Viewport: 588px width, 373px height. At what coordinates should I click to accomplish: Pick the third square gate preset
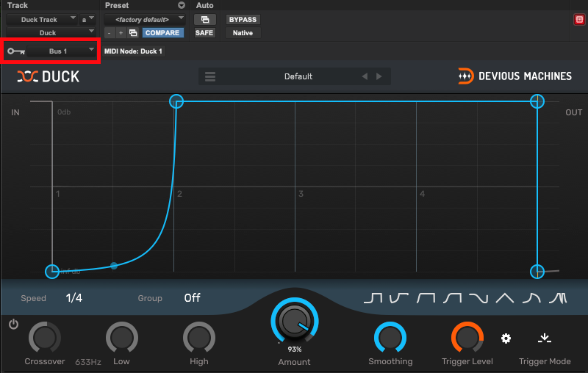point(426,298)
